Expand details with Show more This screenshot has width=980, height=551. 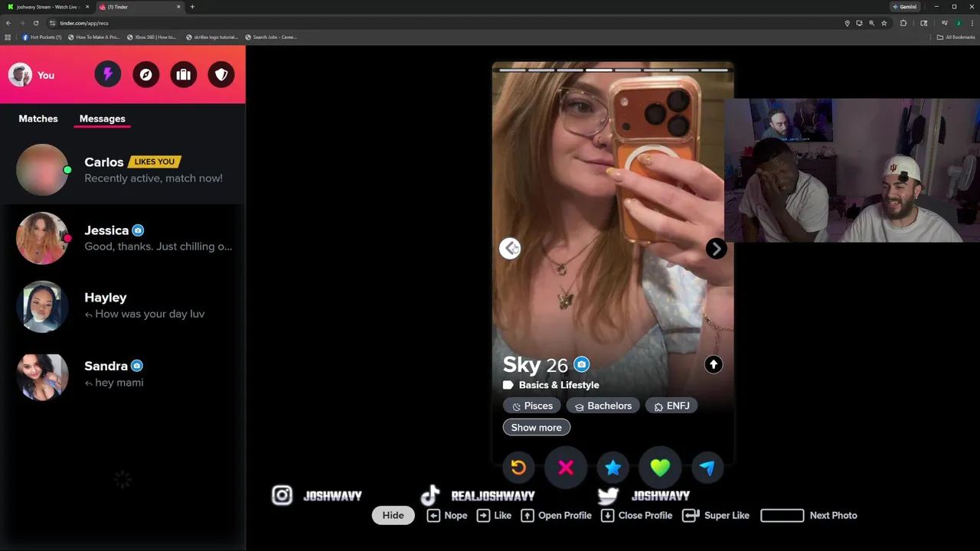tap(536, 427)
